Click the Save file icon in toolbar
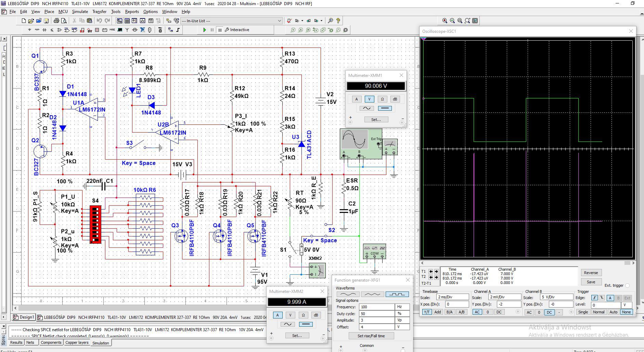Screen dimensions: 644x352 (46, 21)
